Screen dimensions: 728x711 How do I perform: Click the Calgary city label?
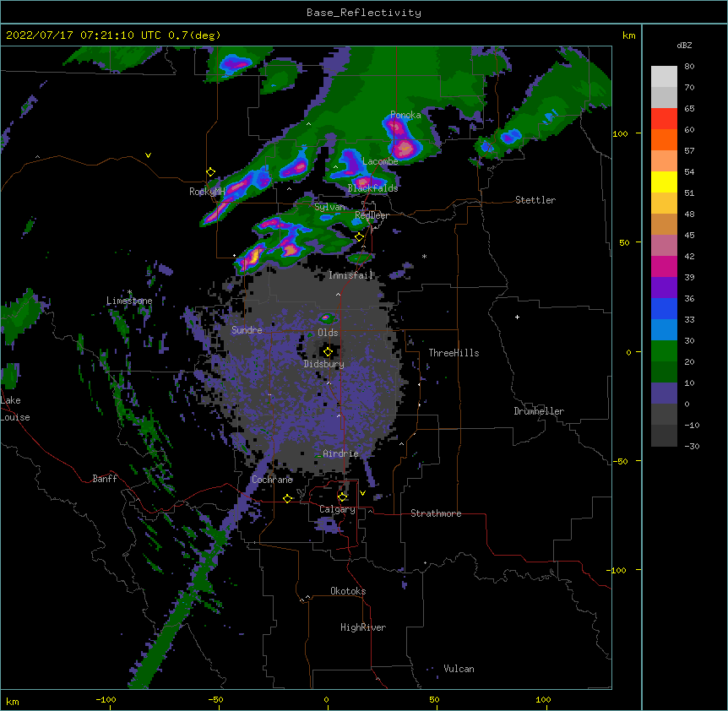(x=337, y=509)
